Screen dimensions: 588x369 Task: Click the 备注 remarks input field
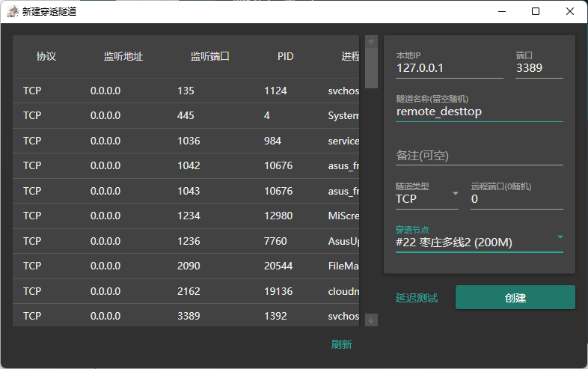pos(479,156)
